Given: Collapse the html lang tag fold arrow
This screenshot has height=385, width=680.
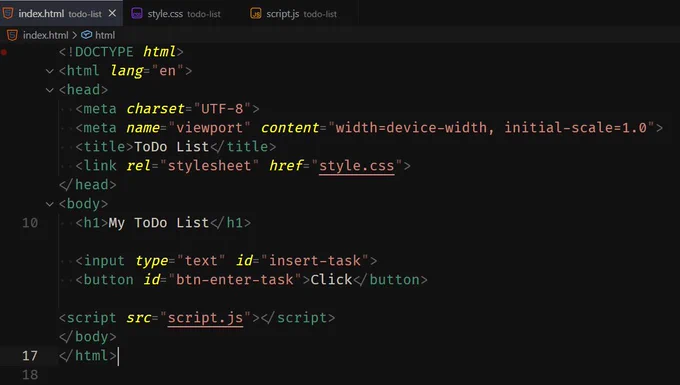Looking at the screenshot, I should (x=49, y=71).
